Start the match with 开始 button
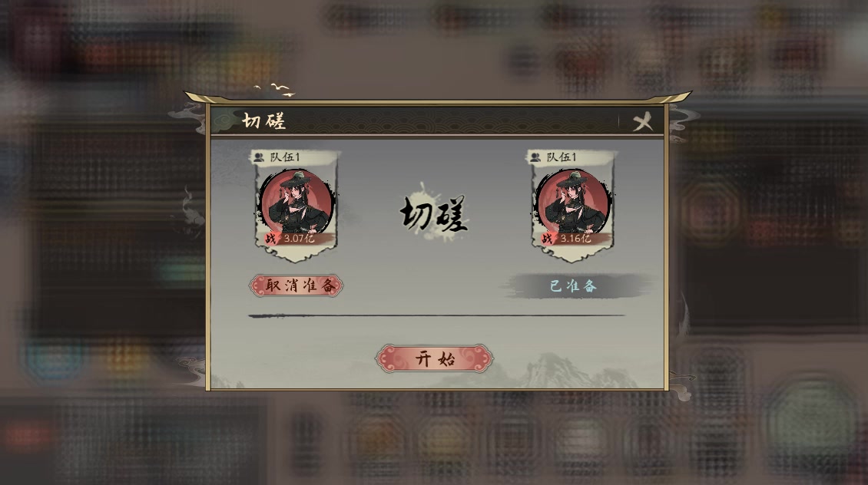Screen dimensions: 868x485 pos(434,358)
